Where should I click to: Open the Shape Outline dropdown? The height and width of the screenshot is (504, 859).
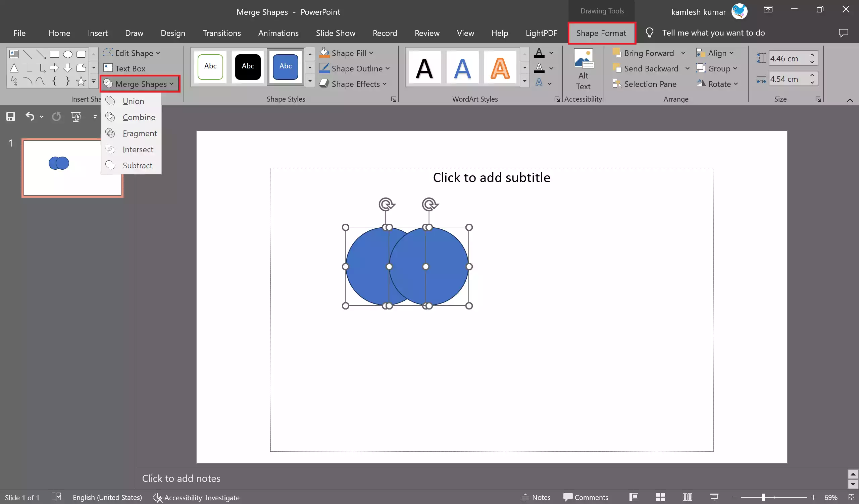355,68
